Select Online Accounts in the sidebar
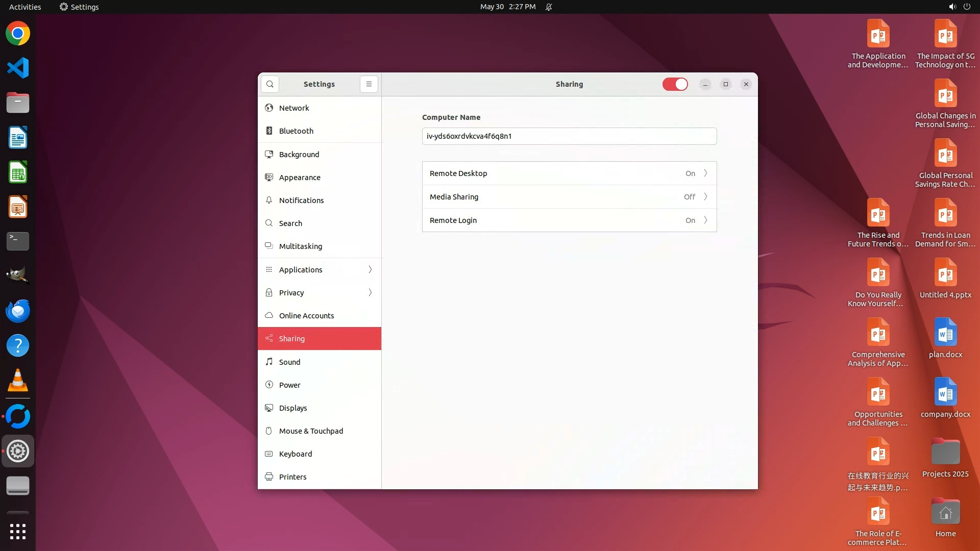Image resolution: width=980 pixels, height=551 pixels. click(306, 316)
